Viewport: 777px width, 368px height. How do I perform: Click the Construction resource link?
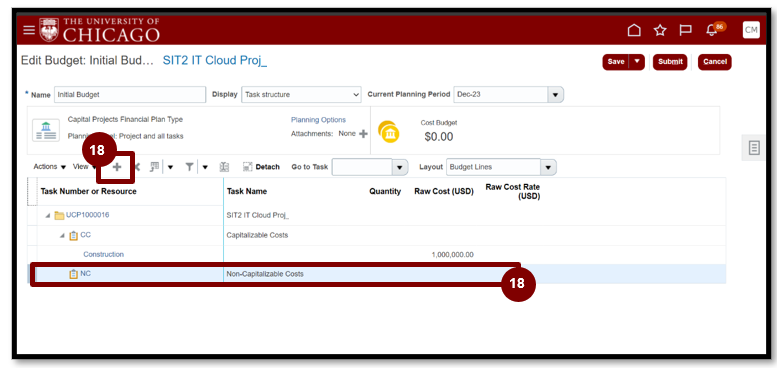[104, 255]
